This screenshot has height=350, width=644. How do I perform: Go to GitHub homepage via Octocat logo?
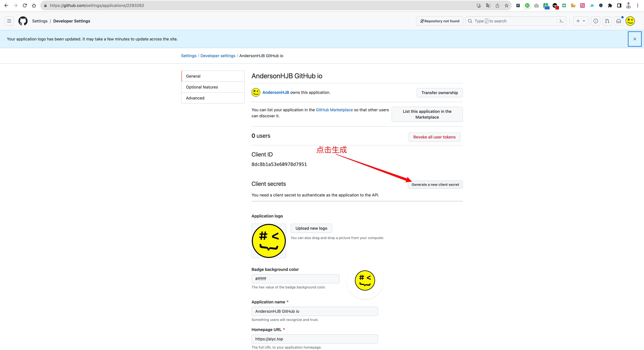pyautogui.click(x=23, y=21)
